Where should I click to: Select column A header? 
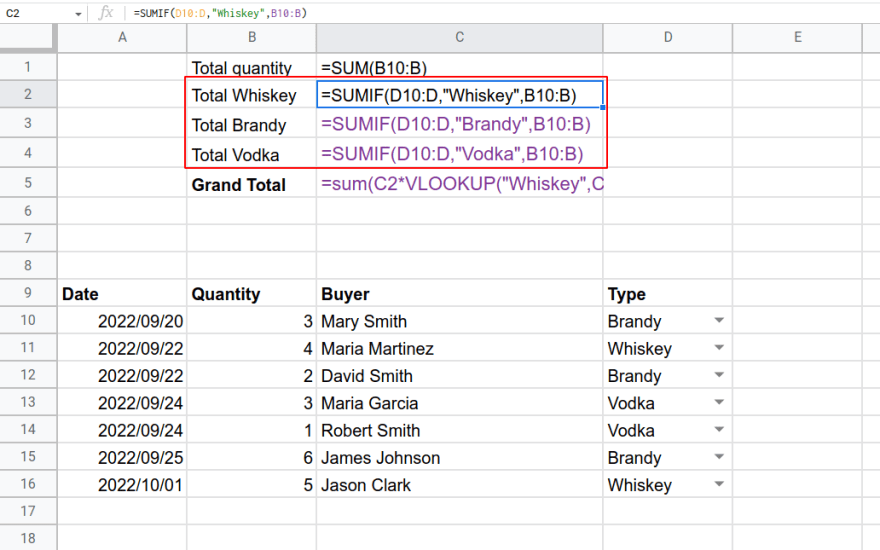click(x=122, y=38)
